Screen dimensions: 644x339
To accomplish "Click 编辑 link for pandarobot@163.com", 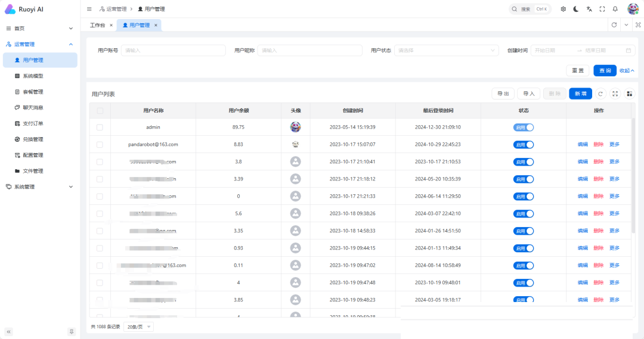I will (583, 144).
